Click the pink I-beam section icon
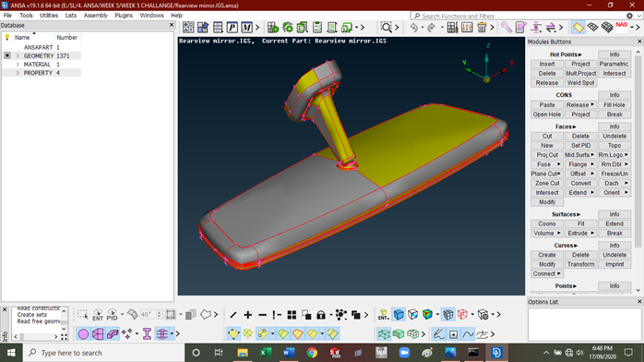 147,333
